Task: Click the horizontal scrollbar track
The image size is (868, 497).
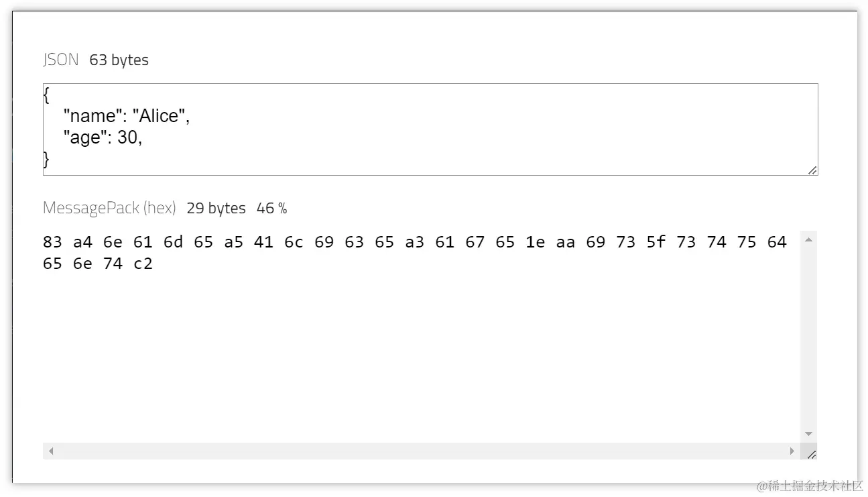Action: 402,451
